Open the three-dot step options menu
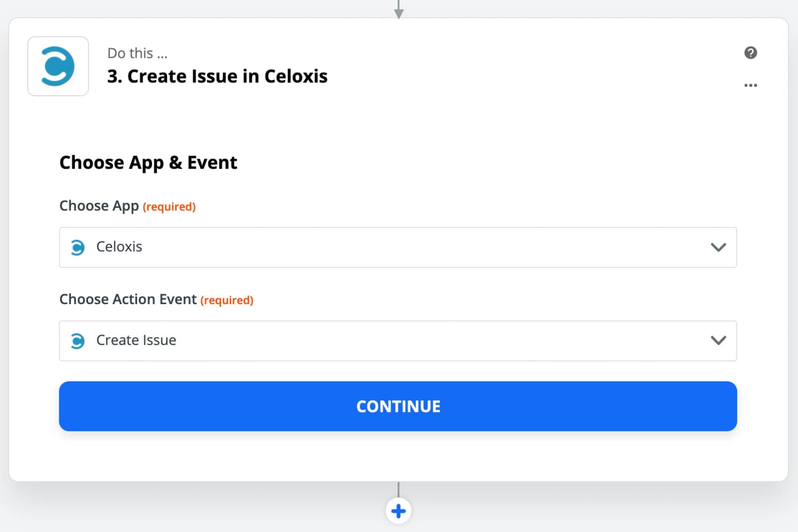This screenshot has height=532, width=798. click(x=751, y=85)
